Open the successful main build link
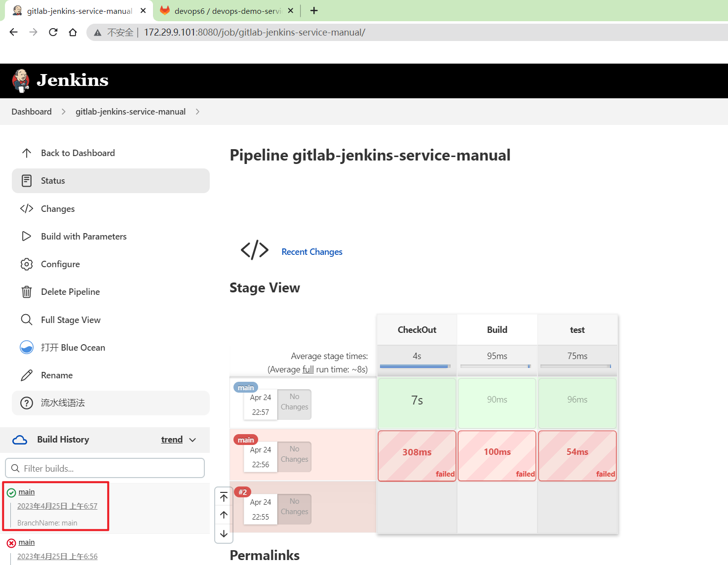Screen dimensions: 728x565 [27, 492]
